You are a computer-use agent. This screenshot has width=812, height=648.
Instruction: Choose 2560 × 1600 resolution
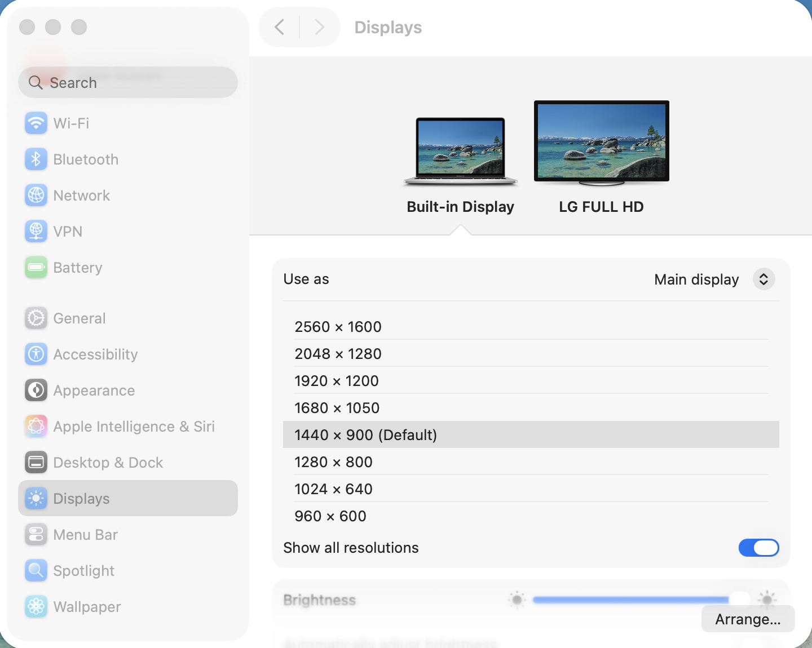click(x=531, y=327)
